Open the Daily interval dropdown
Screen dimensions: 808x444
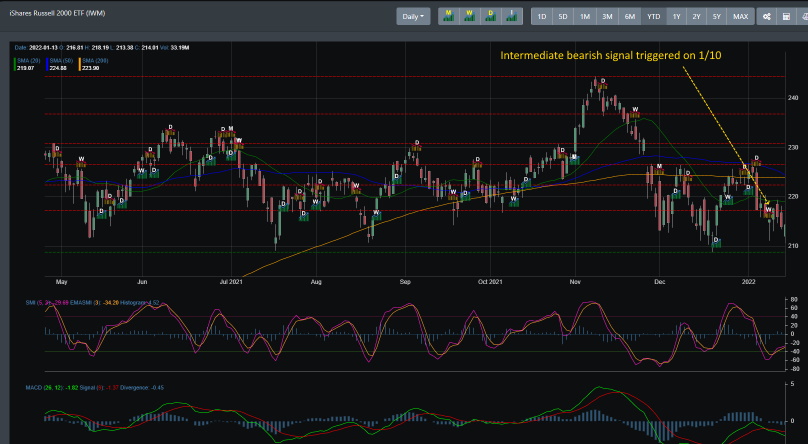(413, 16)
